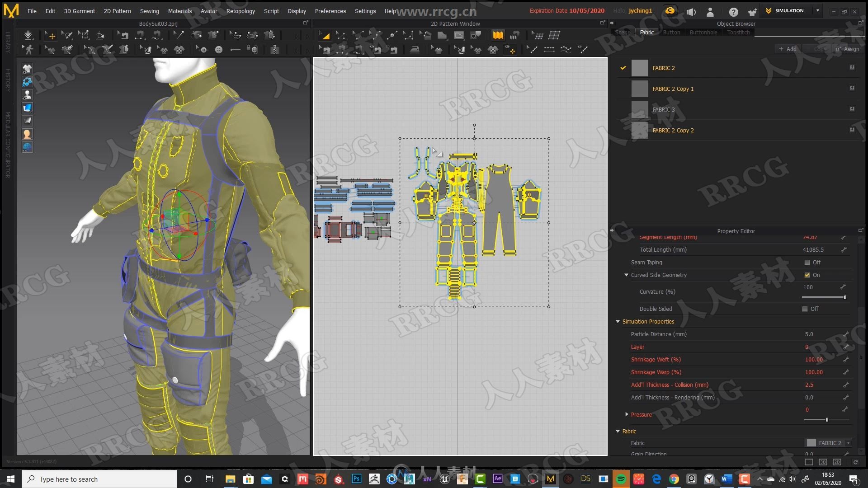Expand the Pressure property section

pyautogui.click(x=627, y=414)
